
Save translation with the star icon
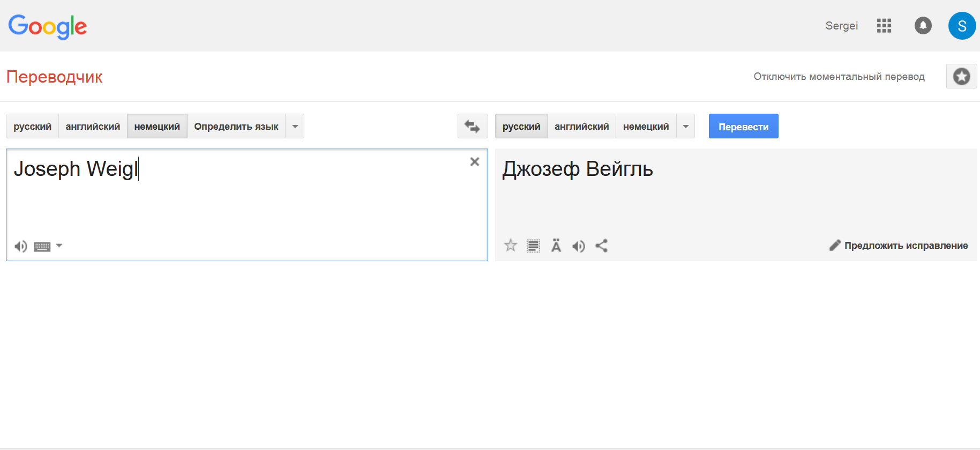point(511,246)
